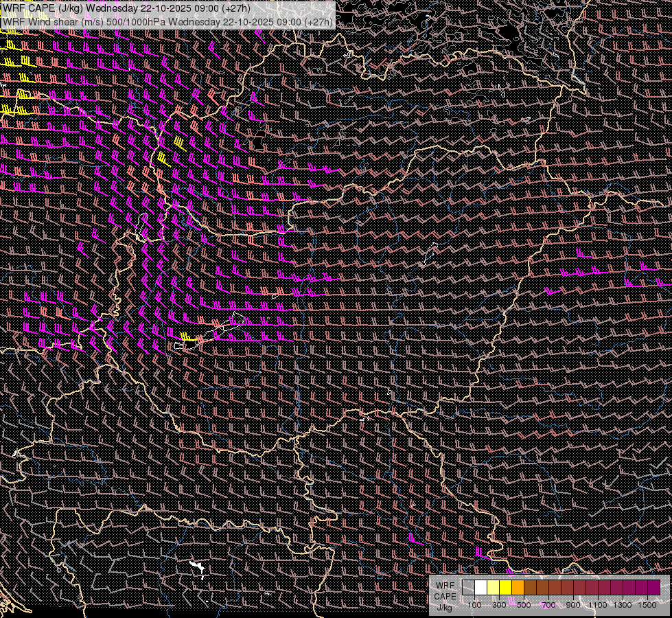The width and height of the screenshot is (672, 618).
Task: Select the white CAPE legend swatch
Action: coord(481,588)
